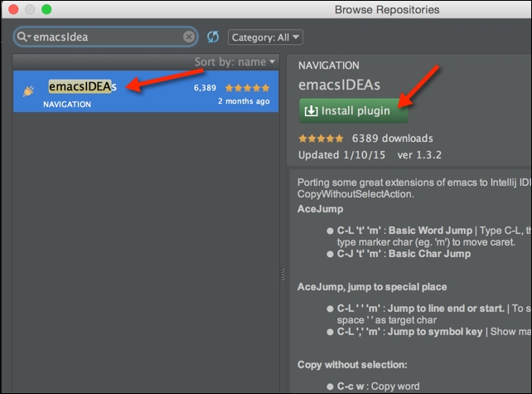Click the '6389 downloads' text
Image resolution: width=532 pixels, height=394 pixels.
click(393, 139)
